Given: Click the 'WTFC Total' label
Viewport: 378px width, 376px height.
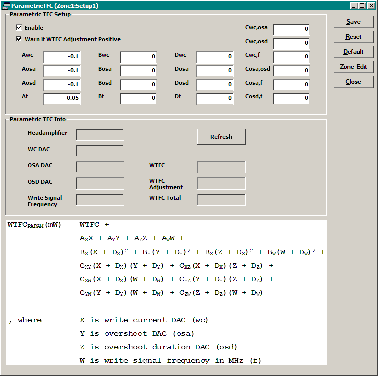Looking at the screenshot, I should [165, 198].
